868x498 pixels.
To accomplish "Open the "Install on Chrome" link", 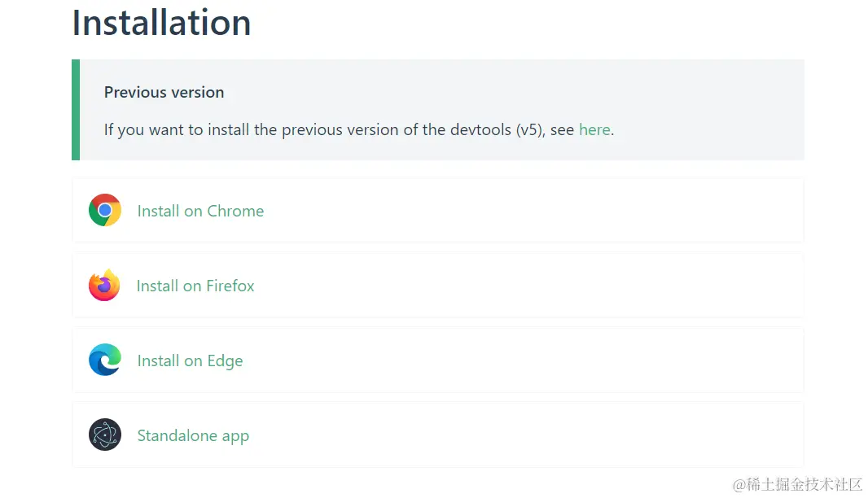I will click(x=200, y=211).
